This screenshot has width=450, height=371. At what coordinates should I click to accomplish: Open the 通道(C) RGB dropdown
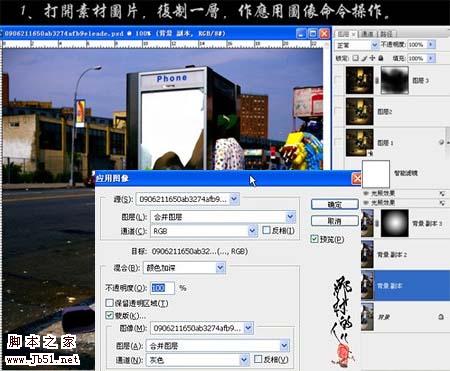point(252,231)
